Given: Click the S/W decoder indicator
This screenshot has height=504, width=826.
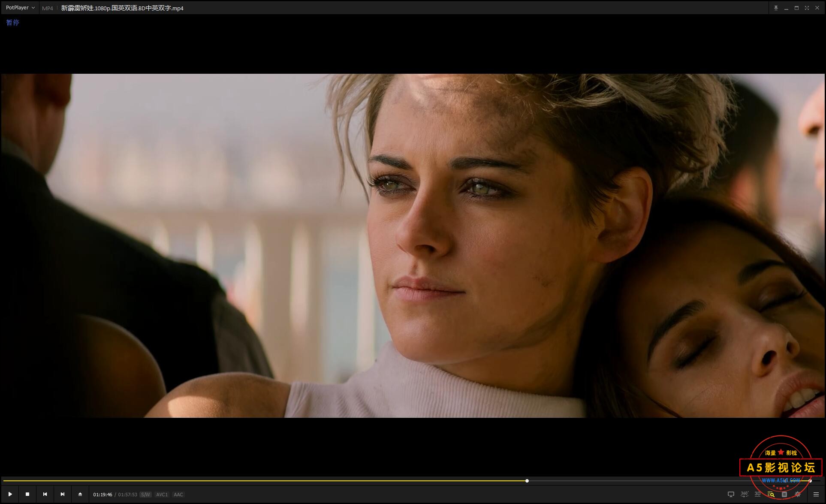Looking at the screenshot, I should tap(145, 495).
